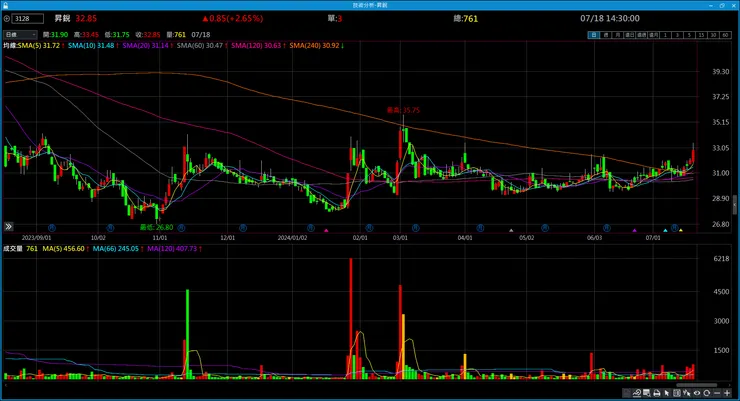Image resolution: width=740 pixels, height=401 pixels.
Task: Select the 30-minute timeframe button
Action: click(713, 35)
